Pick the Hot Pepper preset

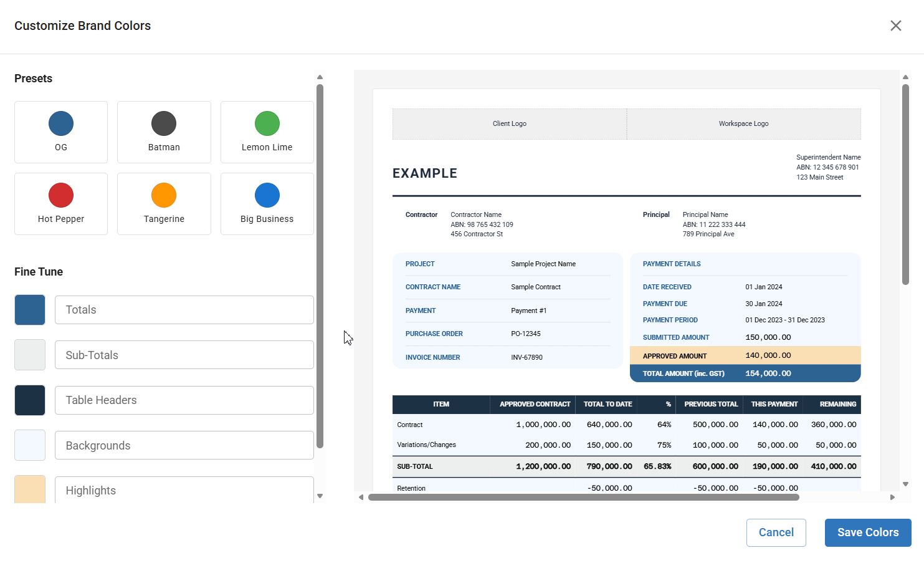tap(61, 204)
